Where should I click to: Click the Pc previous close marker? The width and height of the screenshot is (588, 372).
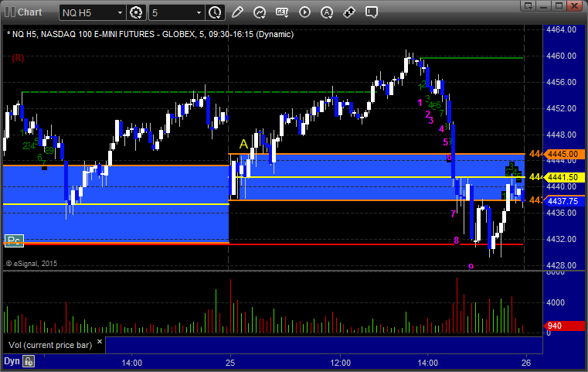pyautogui.click(x=14, y=241)
